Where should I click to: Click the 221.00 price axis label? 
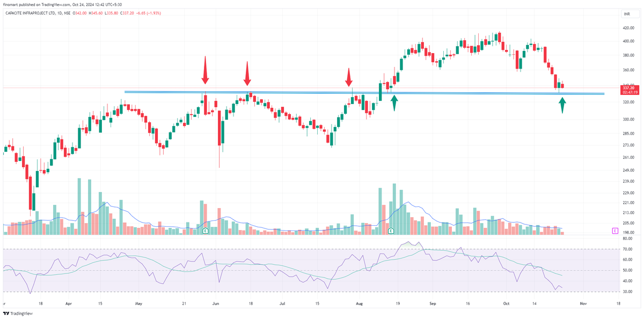click(628, 203)
